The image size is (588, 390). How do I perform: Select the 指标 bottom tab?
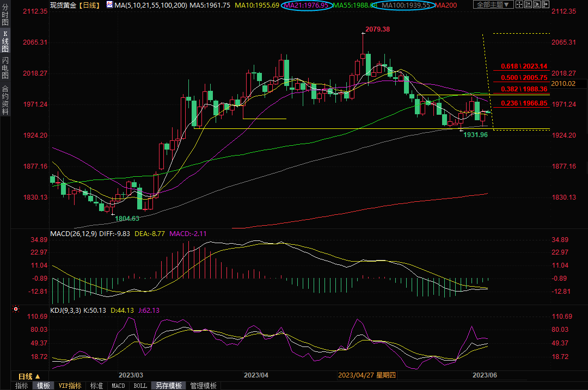(22, 386)
